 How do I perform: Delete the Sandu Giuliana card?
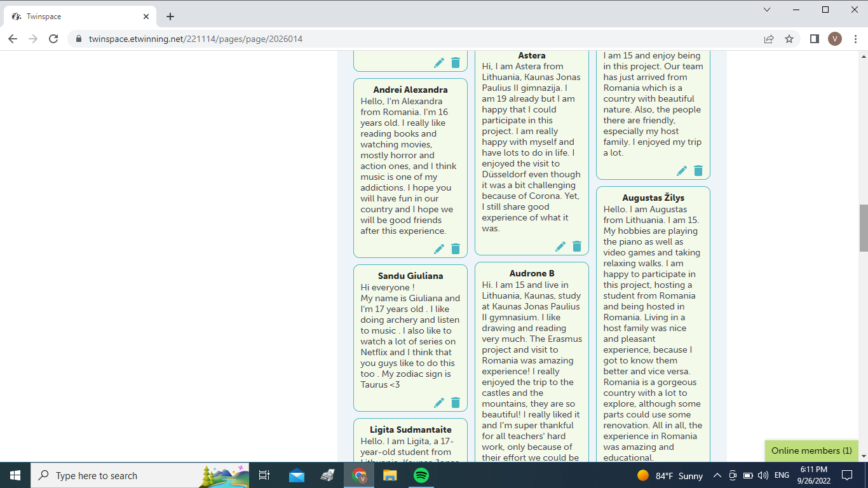tap(456, 402)
